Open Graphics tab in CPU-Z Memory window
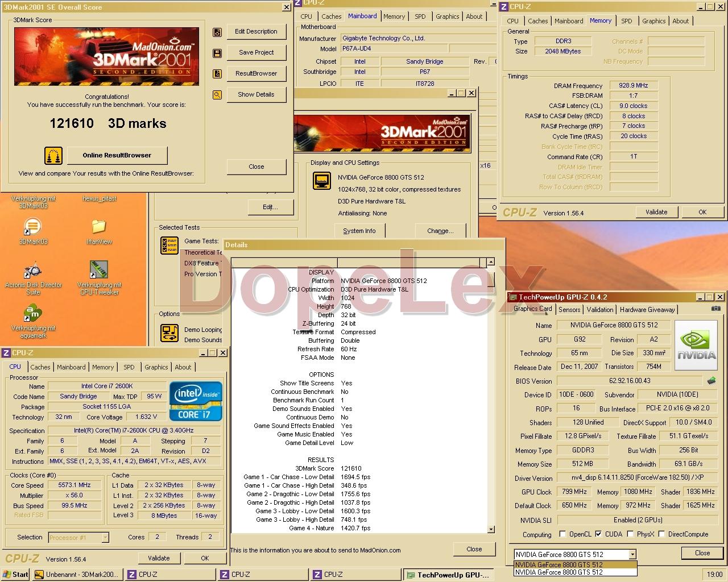The width and height of the screenshot is (728, 582). [653, 21]
